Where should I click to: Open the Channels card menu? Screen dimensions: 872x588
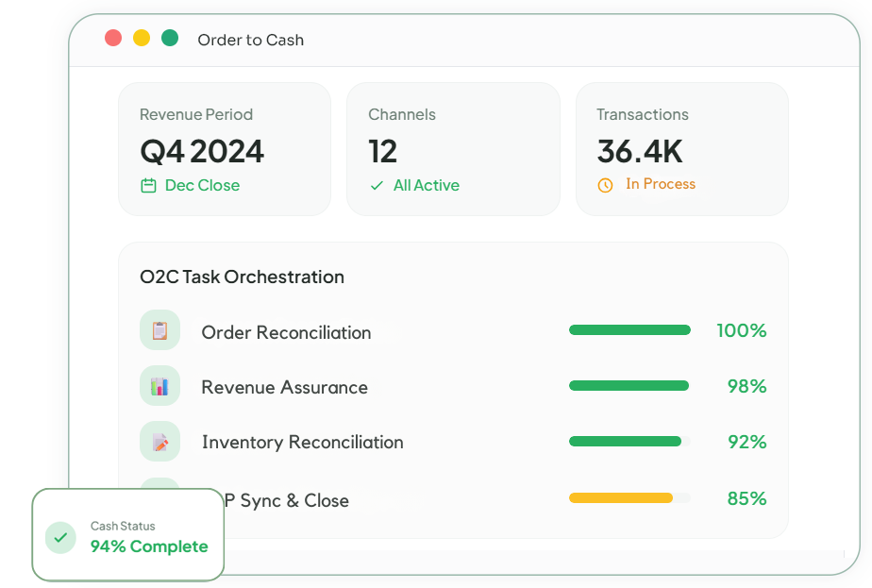453,149
